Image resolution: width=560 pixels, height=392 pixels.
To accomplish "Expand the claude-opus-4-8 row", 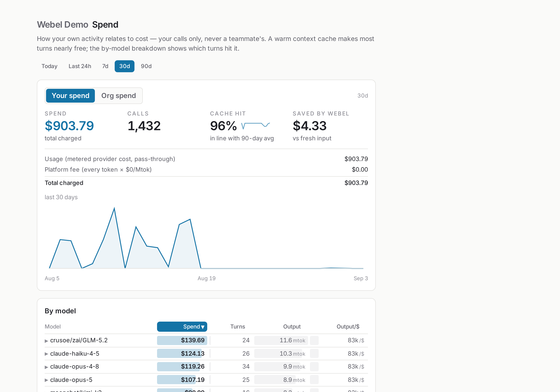I will coord(46,367).
